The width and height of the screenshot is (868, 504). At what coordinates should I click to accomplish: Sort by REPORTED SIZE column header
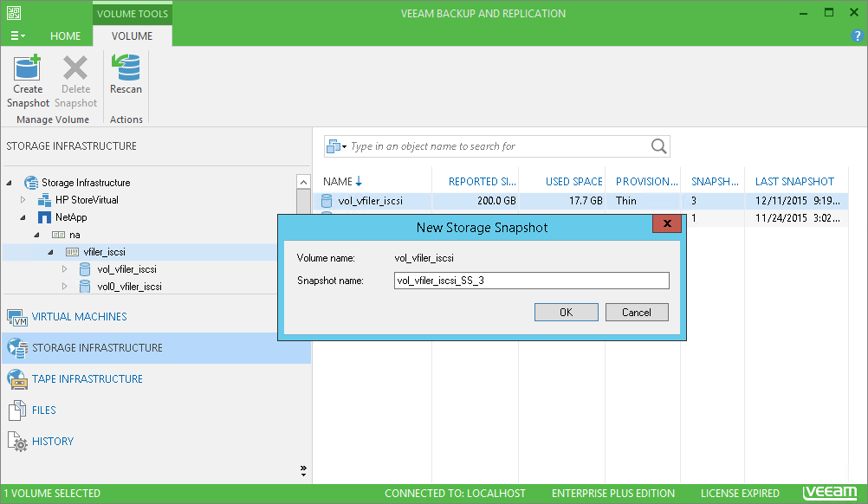(x=483, y=182)
